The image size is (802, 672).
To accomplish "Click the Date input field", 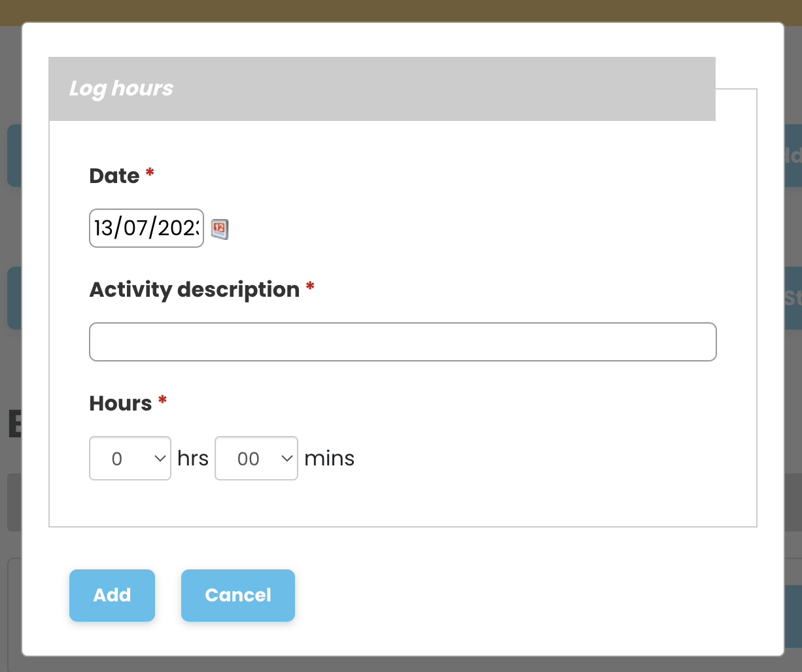I will pos(147,228).
